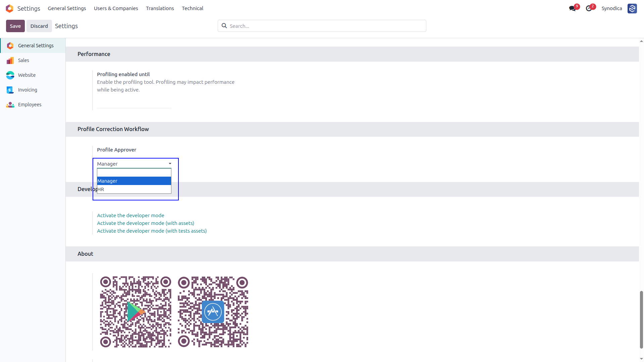Image resolution: width=644 pixels, height=362 pixels.
Task: Open the Website settings tab
Action: [33, 75]
